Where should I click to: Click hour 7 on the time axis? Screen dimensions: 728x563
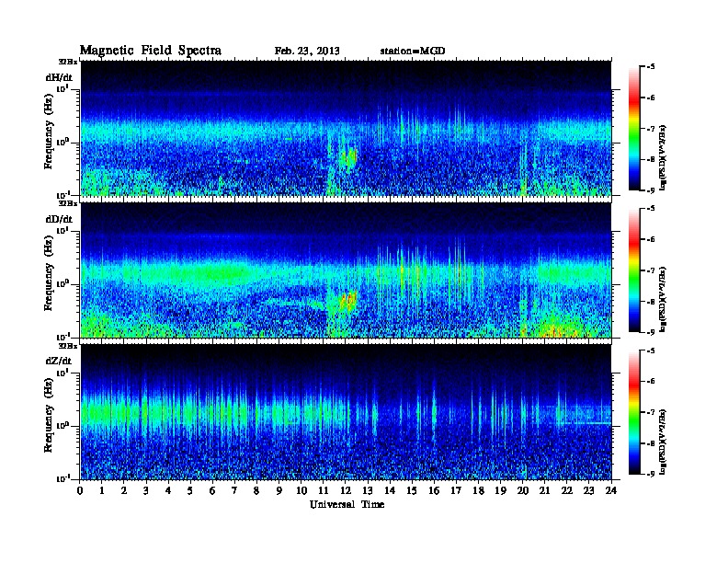(234, 490)
